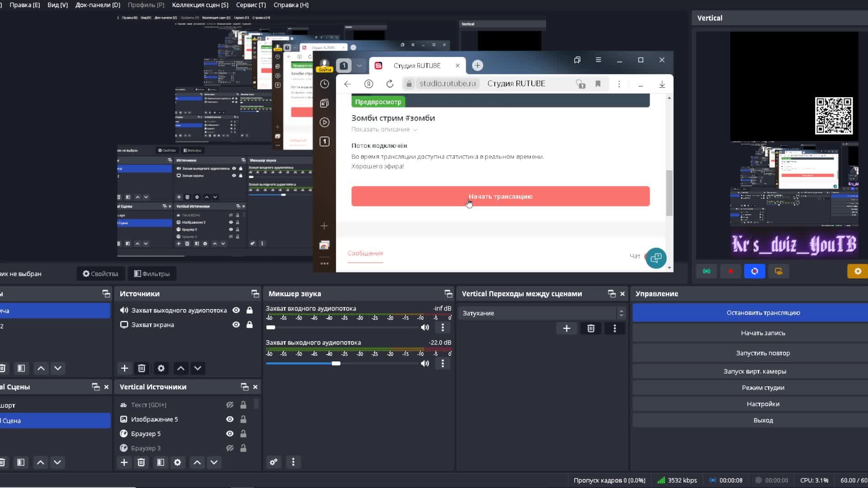Delete the selected source in the Источники panel
The image size is (868, 488).
142,368
